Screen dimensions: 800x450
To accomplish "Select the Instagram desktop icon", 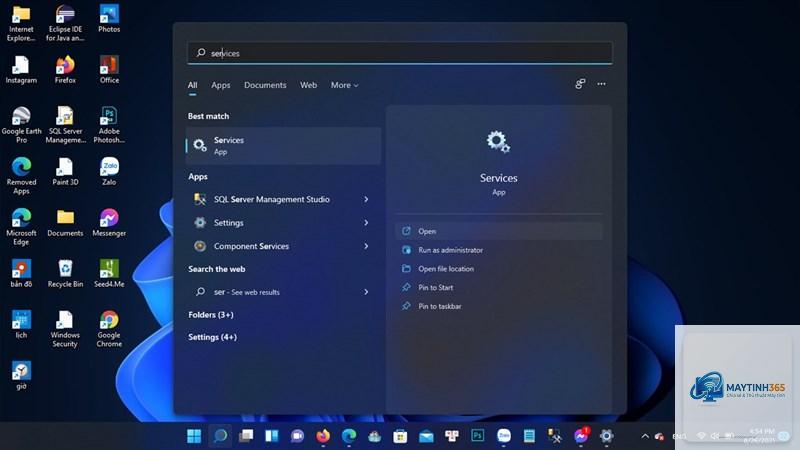I will click(21, 70).
